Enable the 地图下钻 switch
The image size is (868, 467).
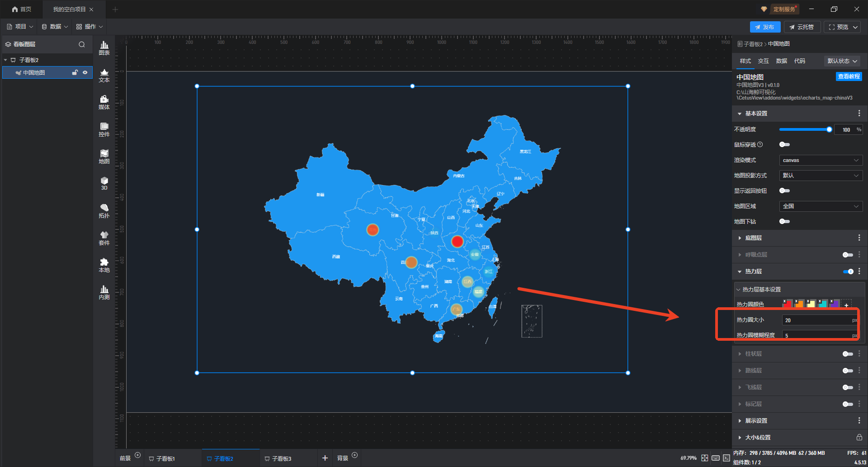(x=784, y=222)
